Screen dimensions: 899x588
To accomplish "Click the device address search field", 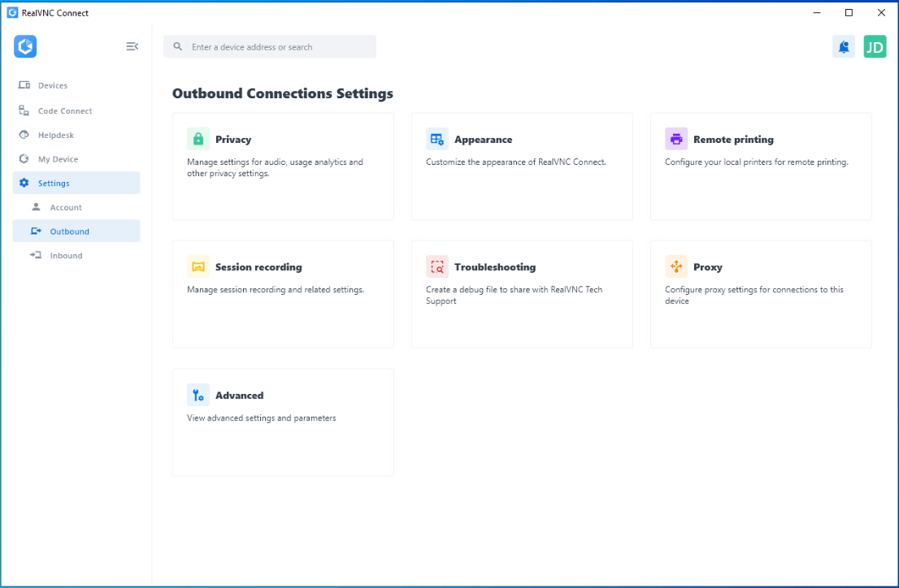I will (276, 47).
